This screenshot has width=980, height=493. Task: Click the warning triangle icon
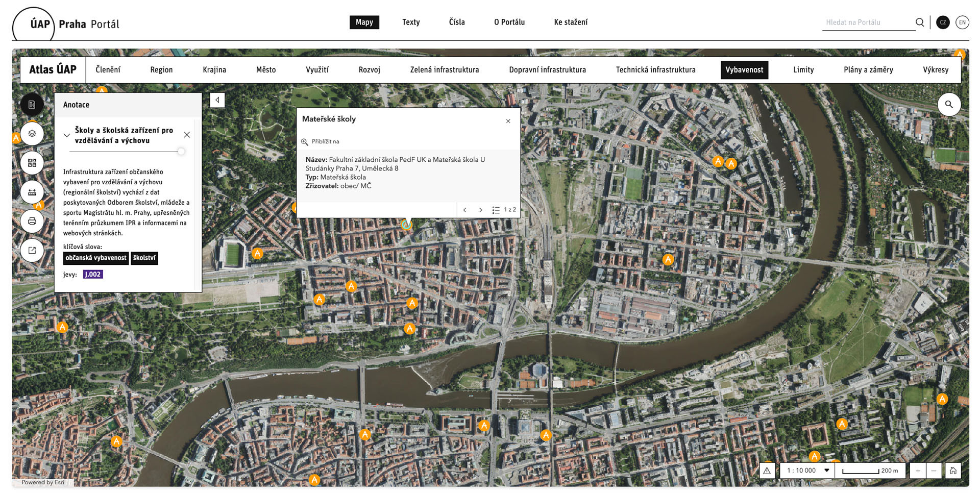(767, 471)
